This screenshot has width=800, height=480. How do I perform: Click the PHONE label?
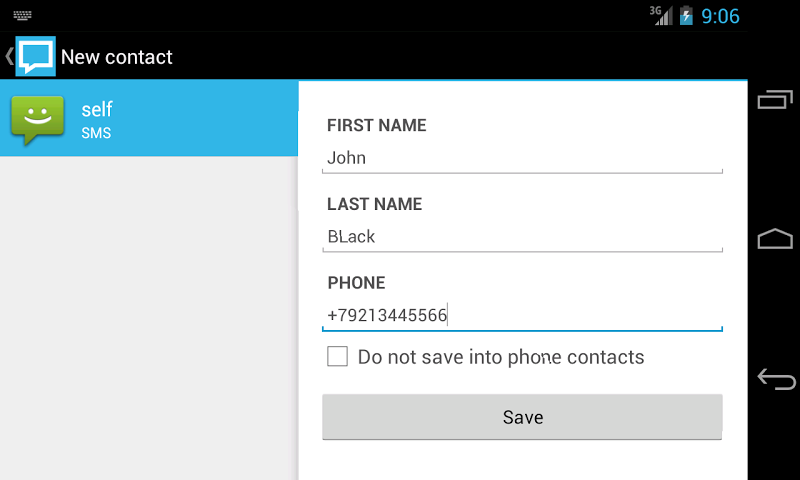356,283
